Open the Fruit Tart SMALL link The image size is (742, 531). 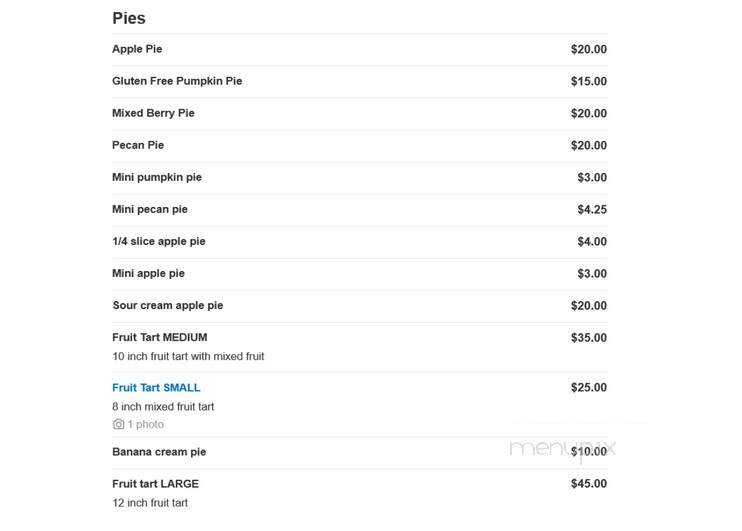tap(156, 388)
